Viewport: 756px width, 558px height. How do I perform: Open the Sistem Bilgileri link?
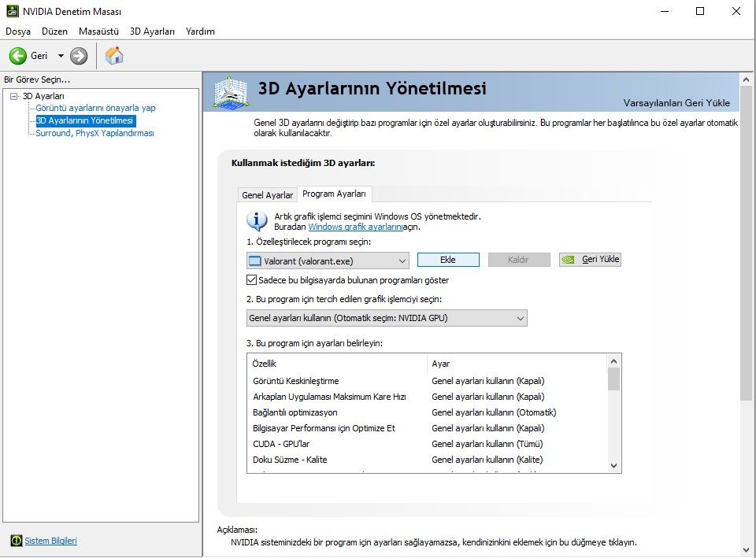tap(50, 541)
